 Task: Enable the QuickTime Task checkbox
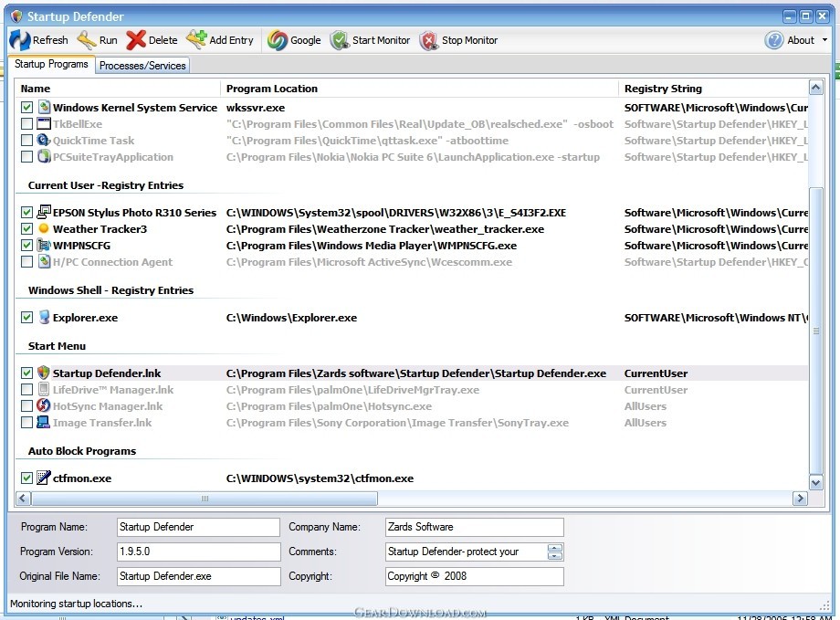[x=26, y=141]
